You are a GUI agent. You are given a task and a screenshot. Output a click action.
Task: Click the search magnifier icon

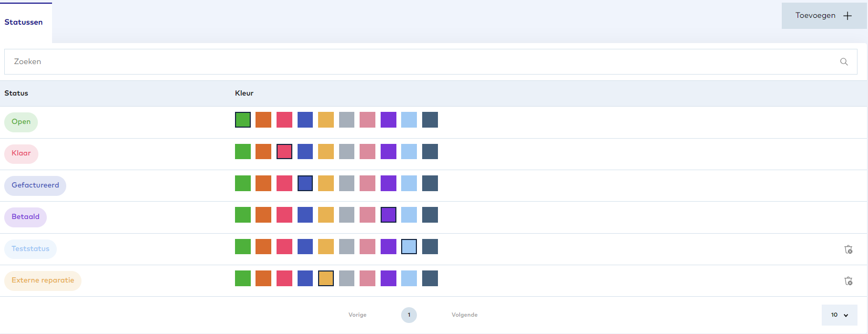844,62
